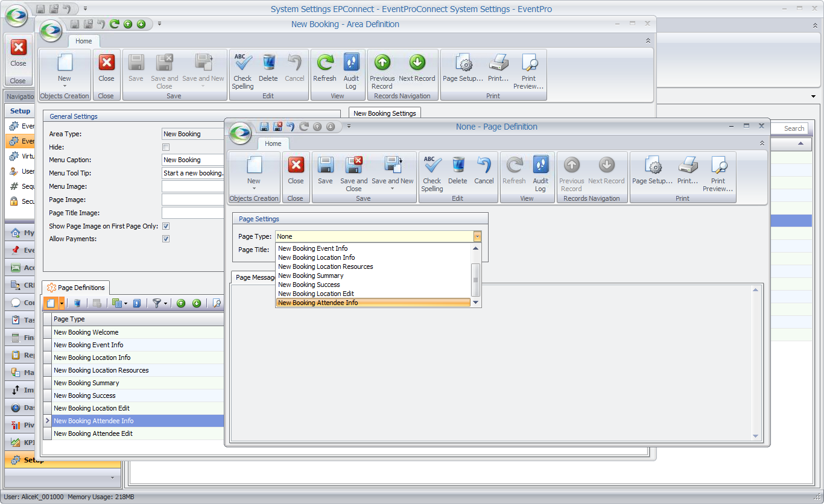Click dropdown list scrollbar down arrow
Screen dimensions: 824x504
(x=476, y=302)
